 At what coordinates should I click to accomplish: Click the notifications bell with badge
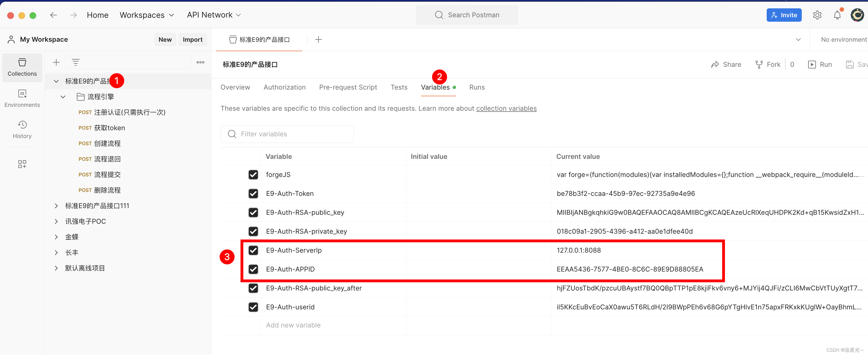point(838,15)
